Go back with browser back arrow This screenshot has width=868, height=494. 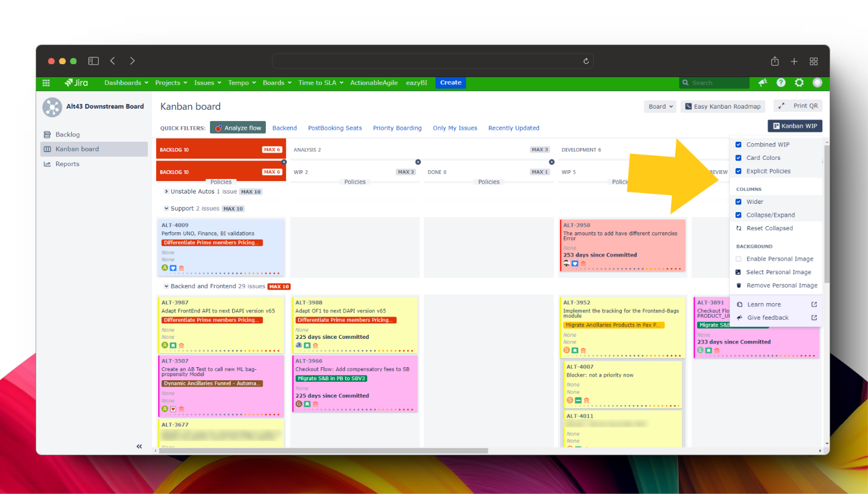pyautogui.click(x=113, y=61)
